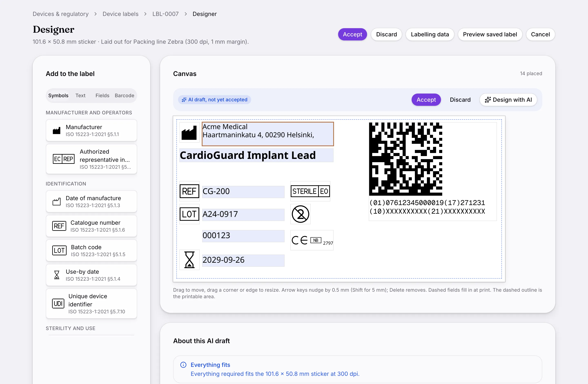588x384 pixels.
Task: Switch to the Fields tab
Action: [102, 95]
